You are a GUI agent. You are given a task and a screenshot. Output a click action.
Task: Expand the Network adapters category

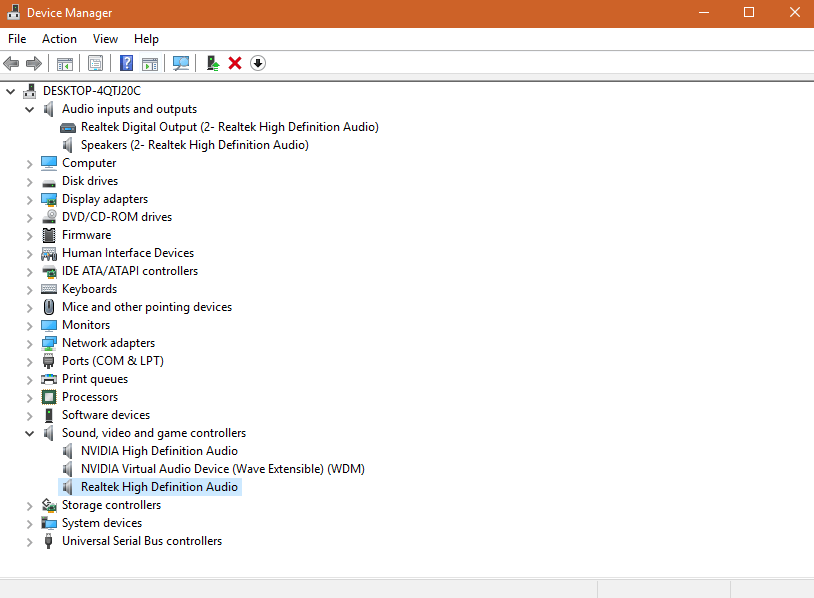tap(28, 342)
